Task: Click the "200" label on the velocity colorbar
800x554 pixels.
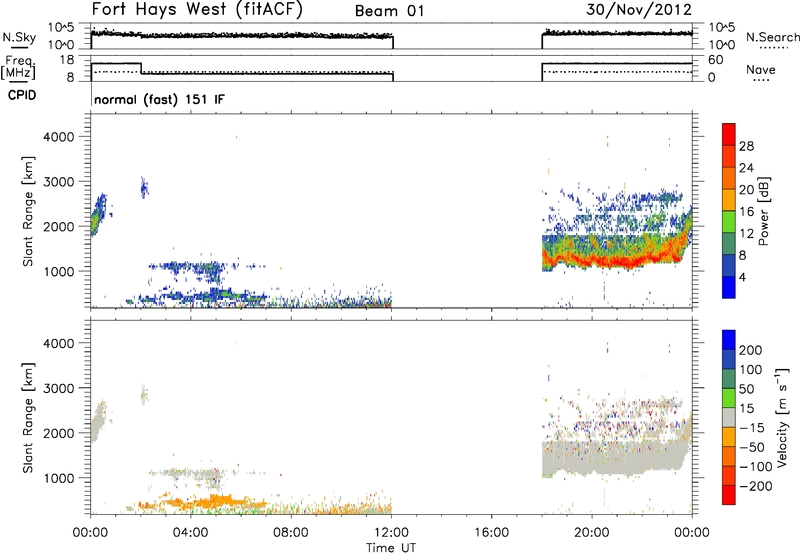Action: (751, 350)
